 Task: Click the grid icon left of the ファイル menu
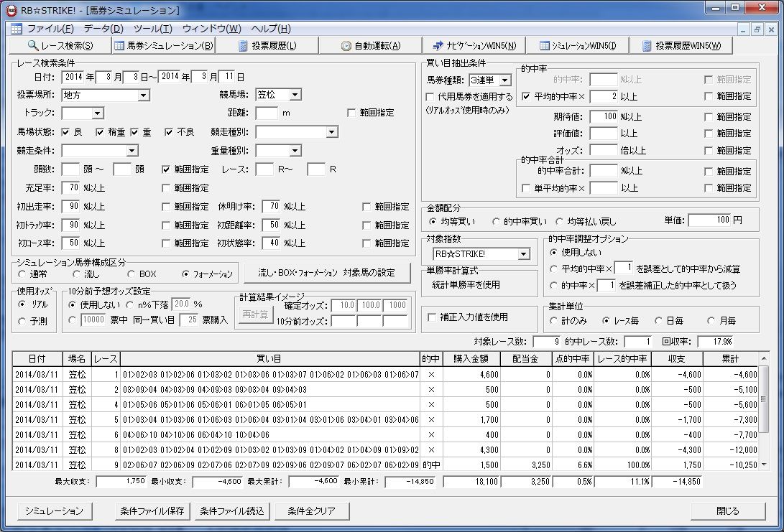[x=16, y=29]
